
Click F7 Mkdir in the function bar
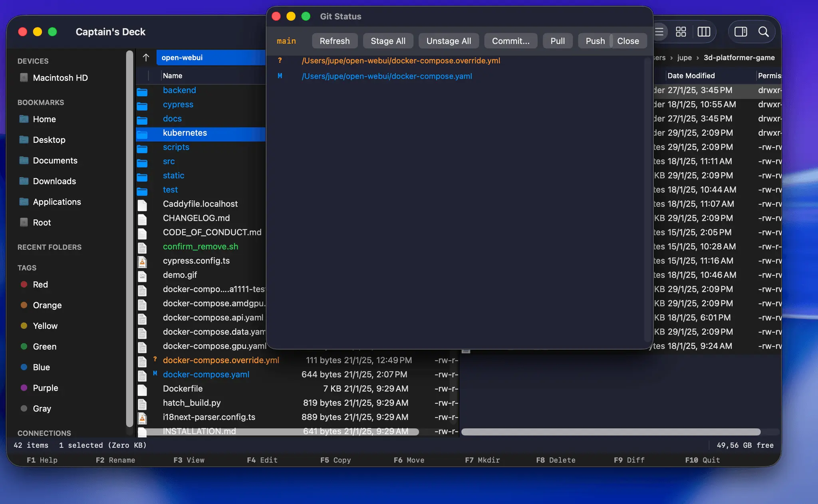[x=482, y=460]
